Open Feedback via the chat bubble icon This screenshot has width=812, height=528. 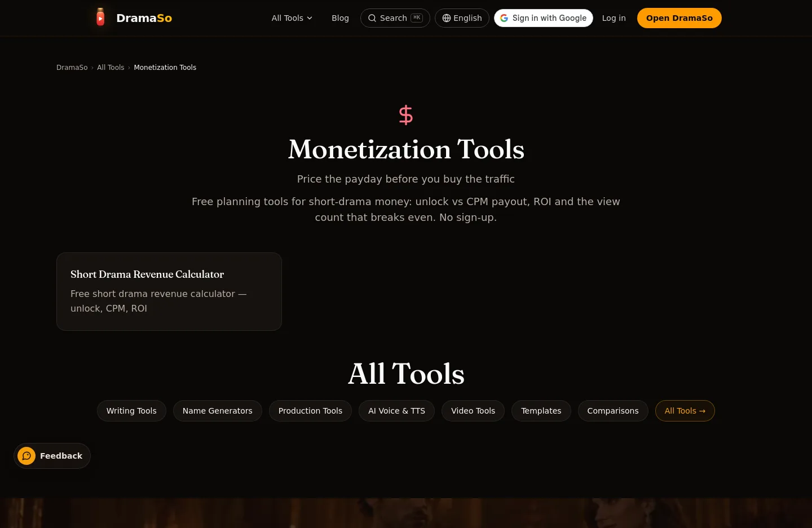(x=27, y=456)
